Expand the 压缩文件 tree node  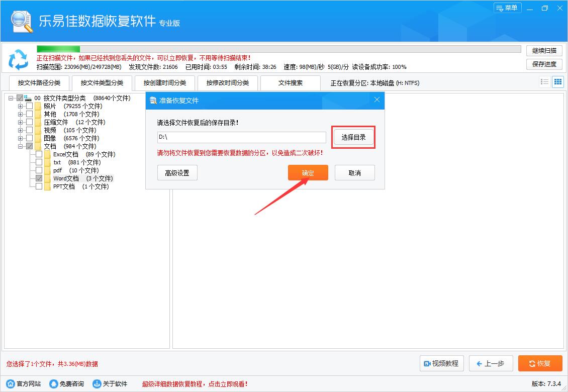(21, 122)
